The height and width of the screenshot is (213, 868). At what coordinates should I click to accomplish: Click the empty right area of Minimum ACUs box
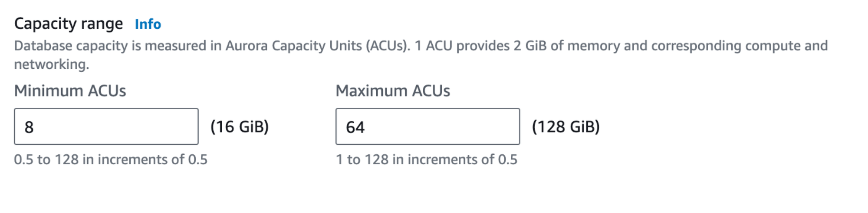coord(165,126)
